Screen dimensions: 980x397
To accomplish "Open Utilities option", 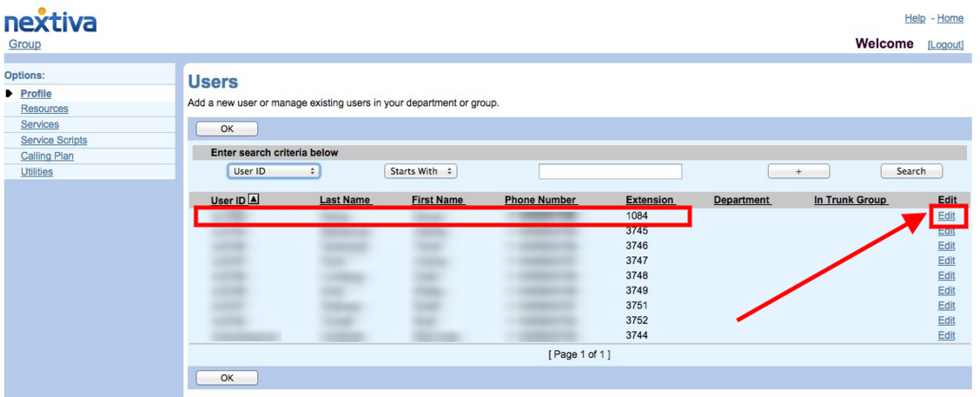I will click(x=36, y=171).
